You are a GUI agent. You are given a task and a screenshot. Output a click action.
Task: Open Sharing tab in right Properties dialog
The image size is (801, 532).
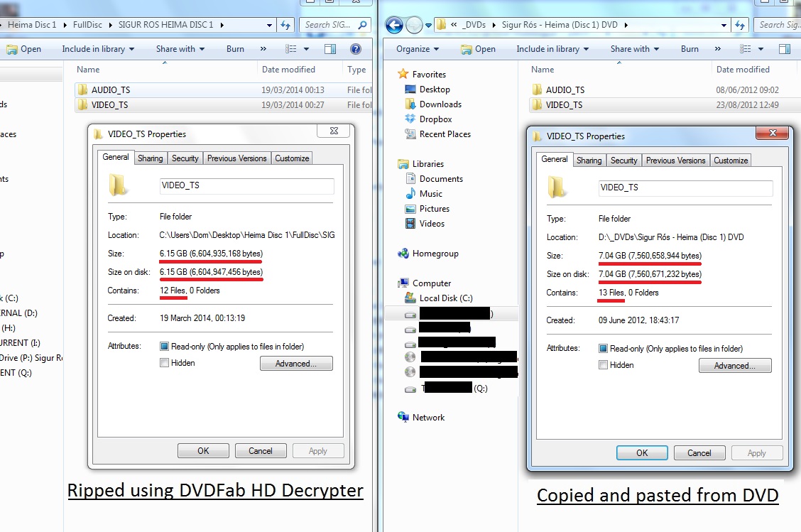[589, 161]
